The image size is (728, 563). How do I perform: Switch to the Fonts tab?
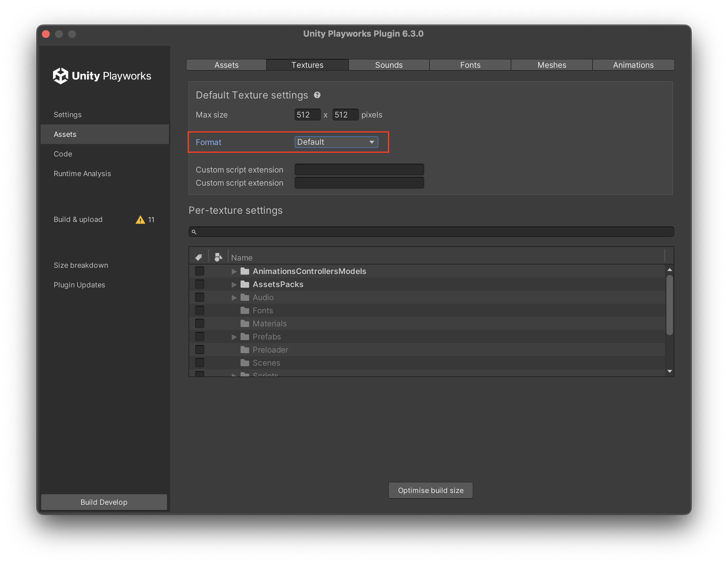click(470, 65)
